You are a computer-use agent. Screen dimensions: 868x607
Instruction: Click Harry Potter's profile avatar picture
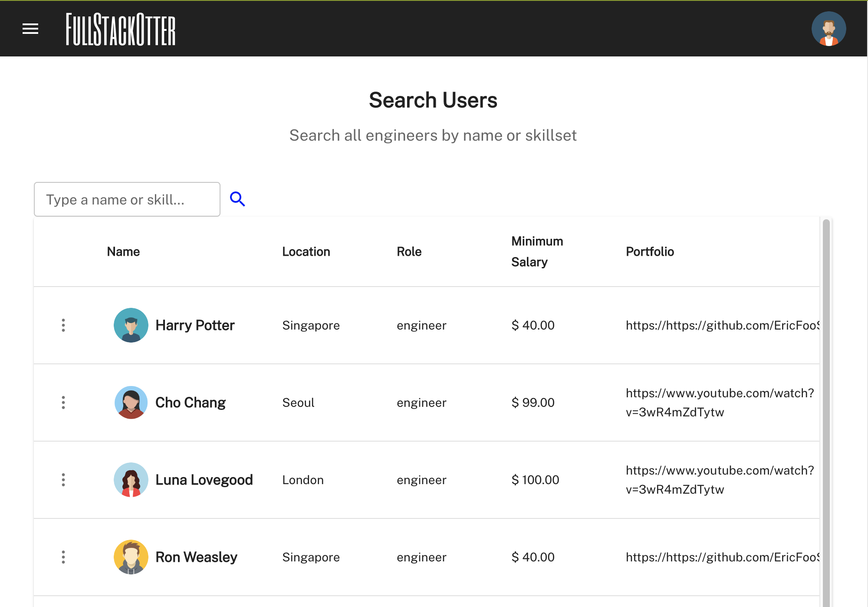pyautogui.click(x=131, y=325)
